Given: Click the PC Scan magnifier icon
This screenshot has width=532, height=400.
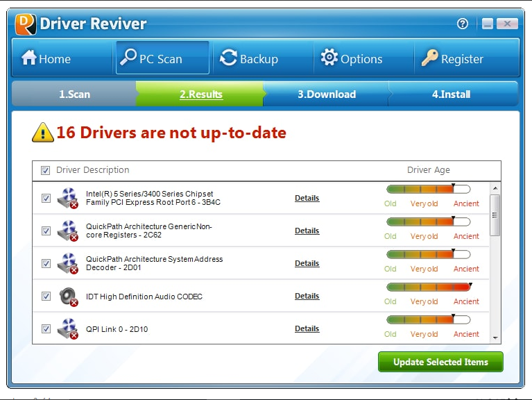Looking at the screenshot, I should [x=128, y=57].
